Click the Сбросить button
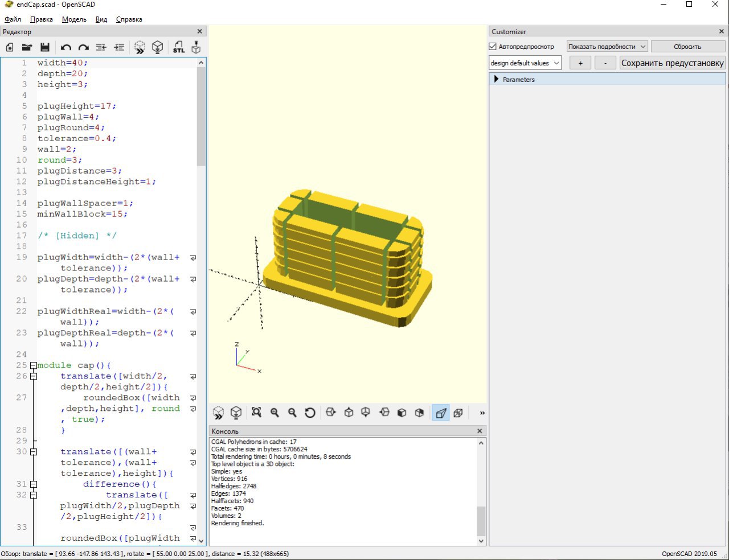Viewport: 729px width, 560px height. (687, 47)
